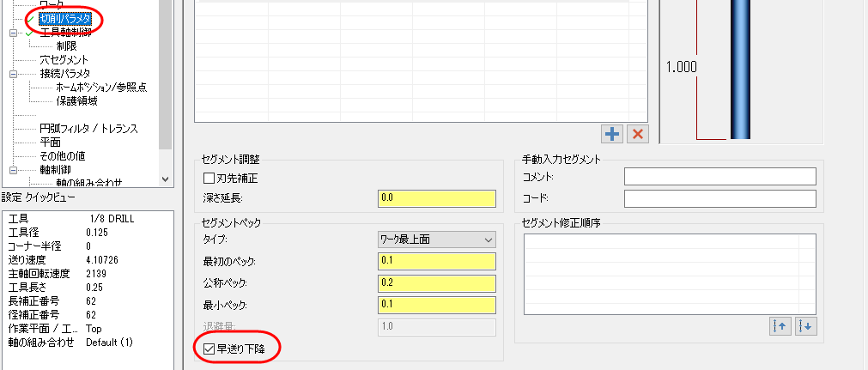This screenshot has width=868, height=370.
Task: Click the Default (1) axis combination value
Action: (110, 343)
